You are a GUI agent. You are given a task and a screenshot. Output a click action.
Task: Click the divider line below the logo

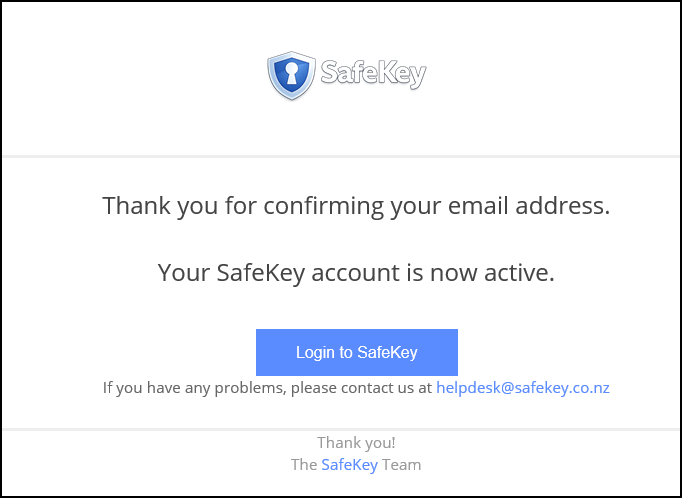341,156
